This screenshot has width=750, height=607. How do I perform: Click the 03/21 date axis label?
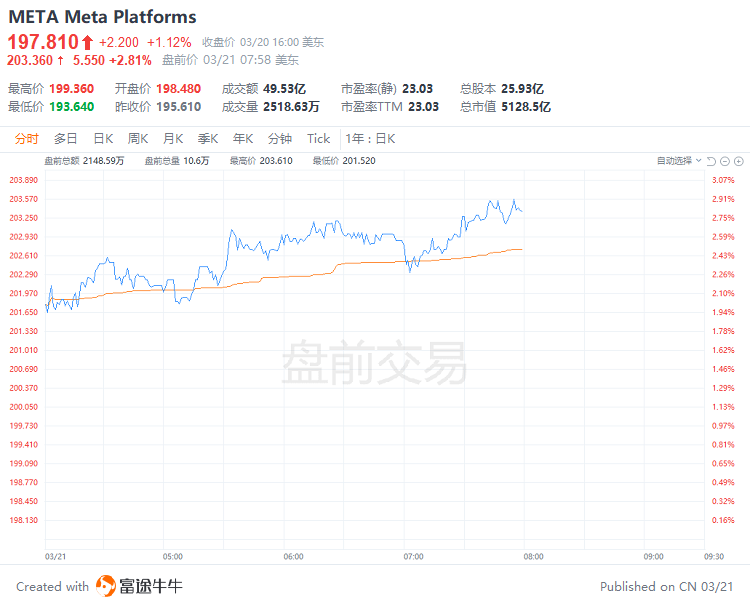point(55,556)
